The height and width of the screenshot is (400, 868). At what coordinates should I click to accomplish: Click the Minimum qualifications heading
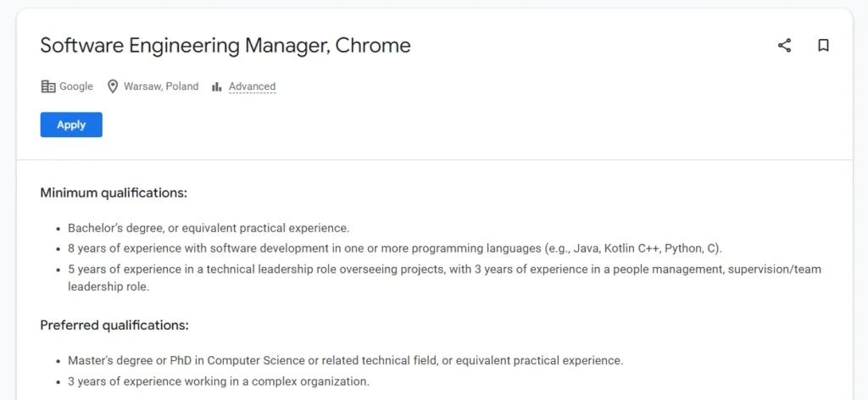tap(114, 193)
